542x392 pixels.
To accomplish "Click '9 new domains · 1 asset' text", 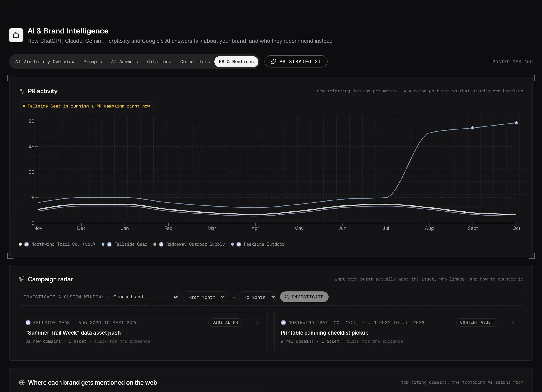I will pos(310,341).
